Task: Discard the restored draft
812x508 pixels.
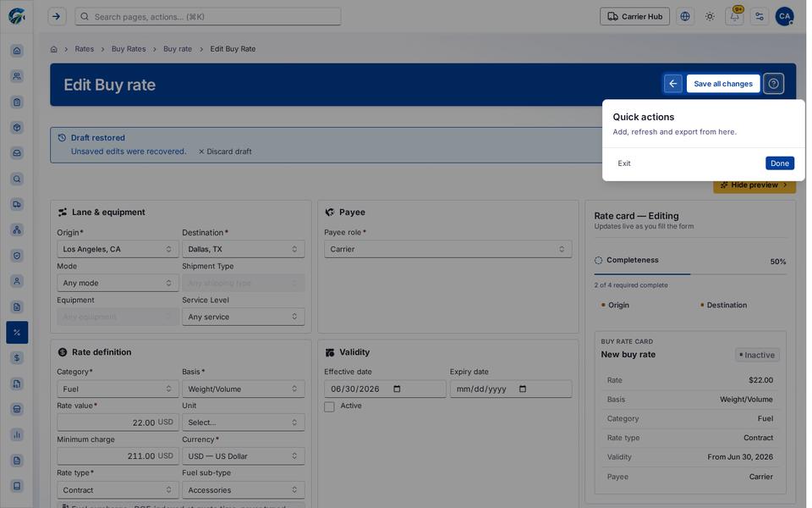Action: pos(225,152)
